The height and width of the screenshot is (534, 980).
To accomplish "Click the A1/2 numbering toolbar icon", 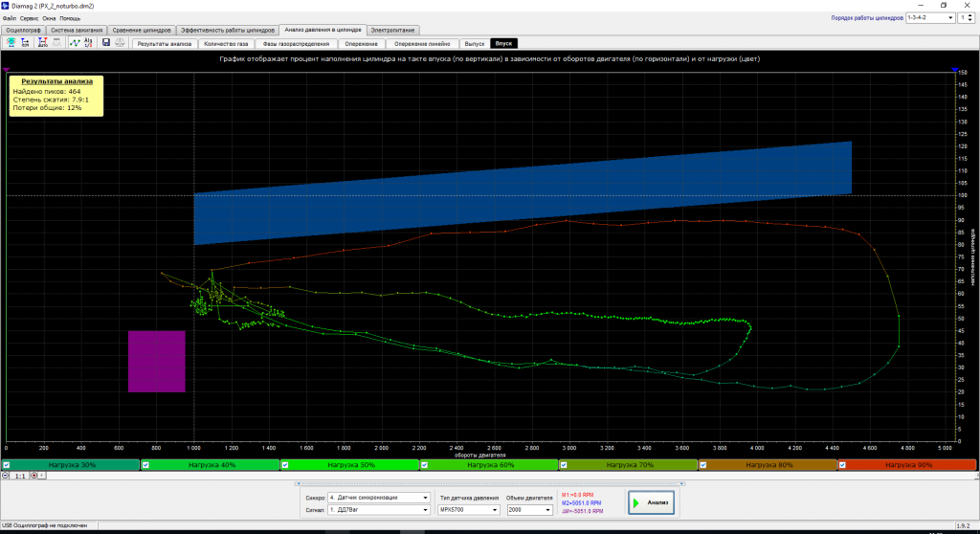I will (88, 42).
